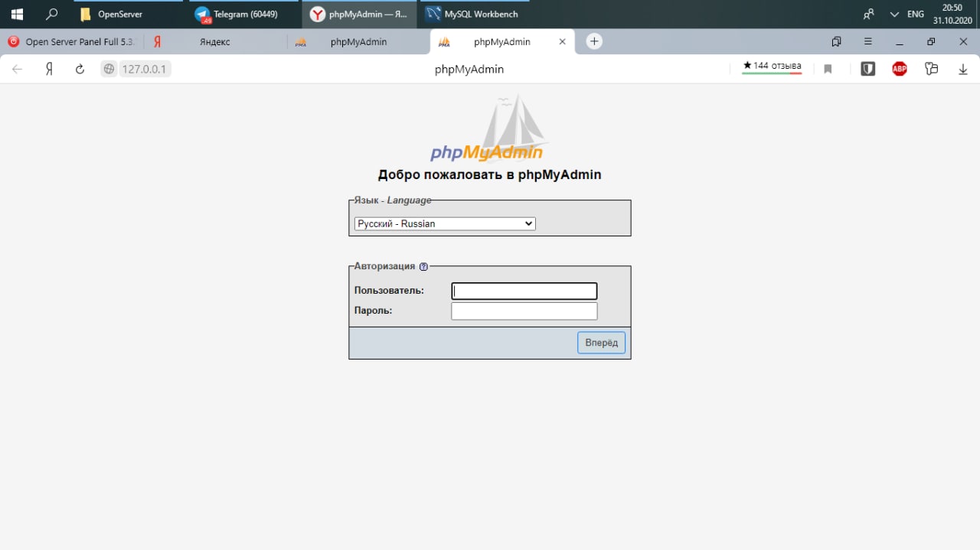Open the extension icon beside ABP
This screenshot has width=980, height=550.
click(931, 69)
